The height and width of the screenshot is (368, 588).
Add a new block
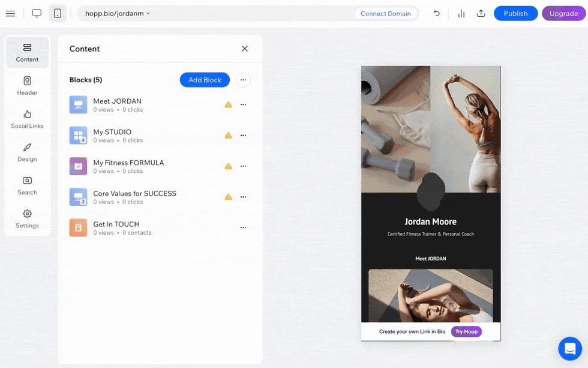[205, 80]
